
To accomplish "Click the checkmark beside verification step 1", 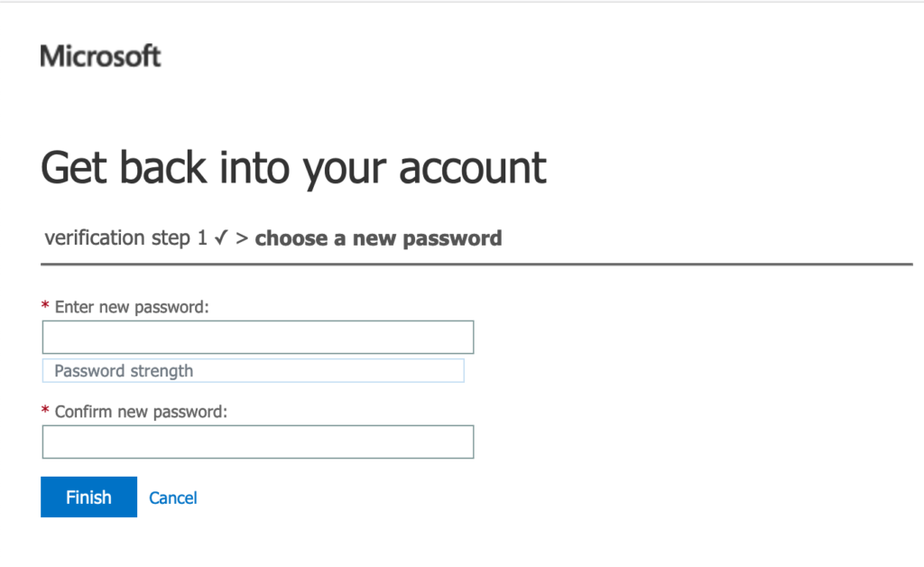I will point(221,238).
